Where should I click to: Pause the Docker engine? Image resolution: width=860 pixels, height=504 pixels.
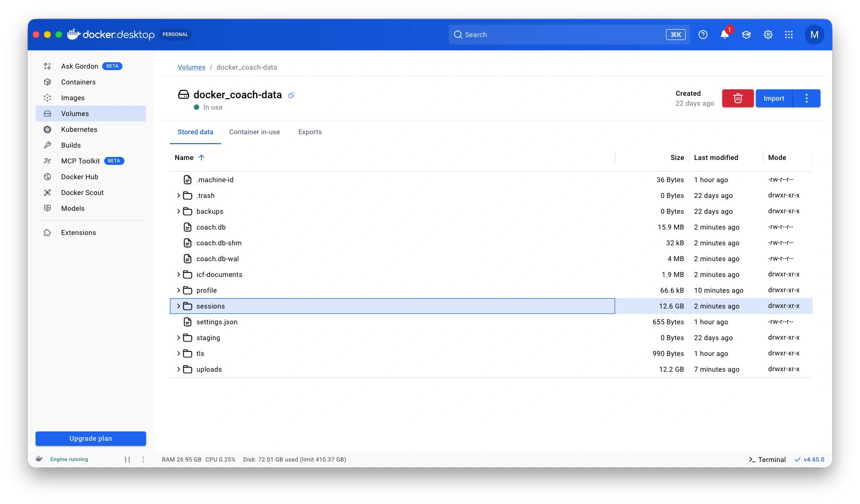[x=127, y=460]
